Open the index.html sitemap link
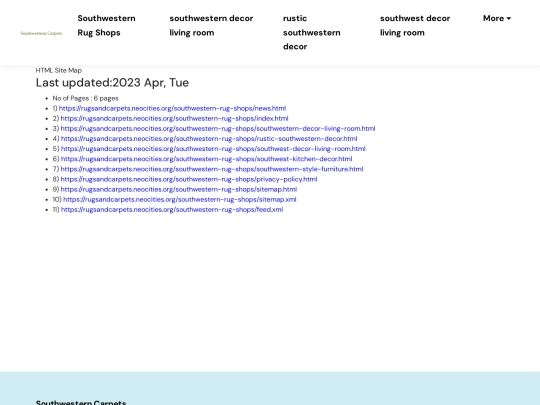This screenshot has width=540, height=405. [174, 118]
